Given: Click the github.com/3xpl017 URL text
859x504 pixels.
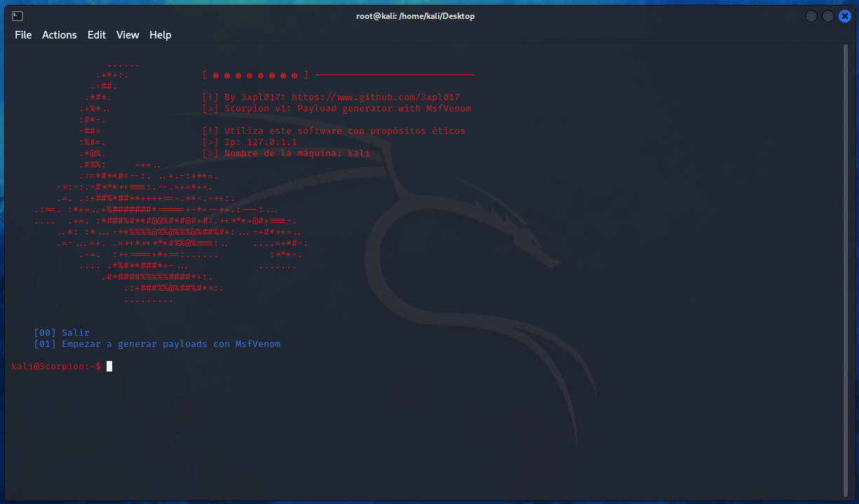Looking at the screenshot, I should tap(376, 97).
